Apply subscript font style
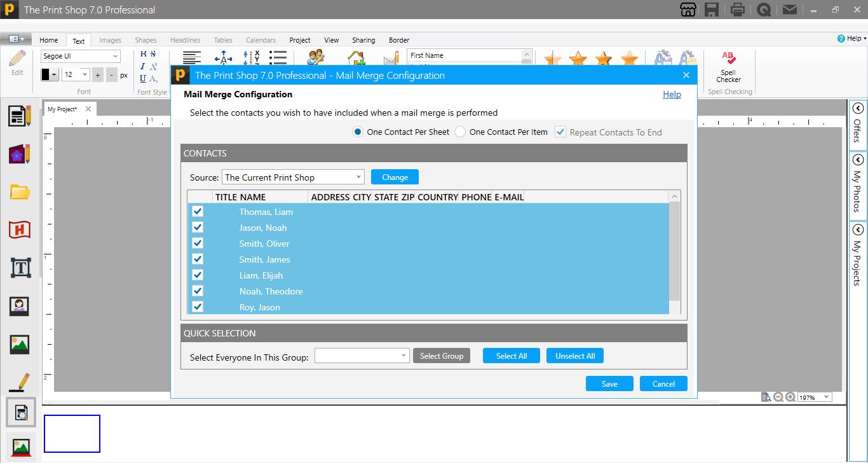The width and height of the screenshot is (868, 463). click(153, 79)
